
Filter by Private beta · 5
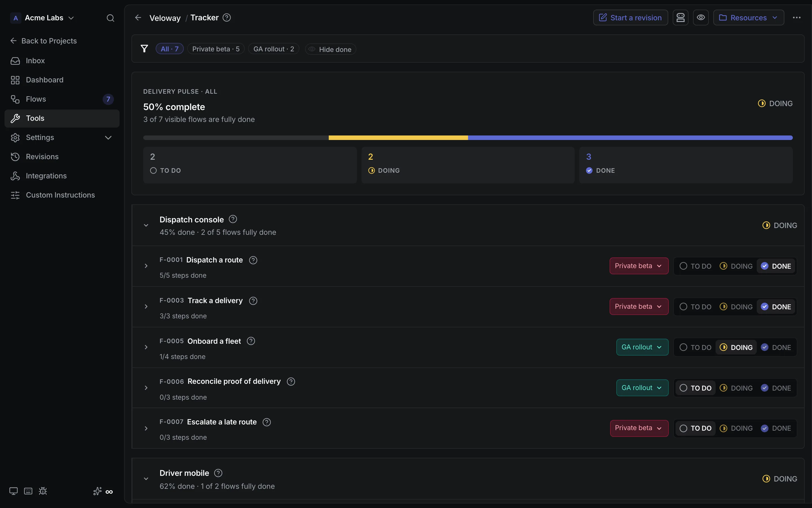[216, 49]
